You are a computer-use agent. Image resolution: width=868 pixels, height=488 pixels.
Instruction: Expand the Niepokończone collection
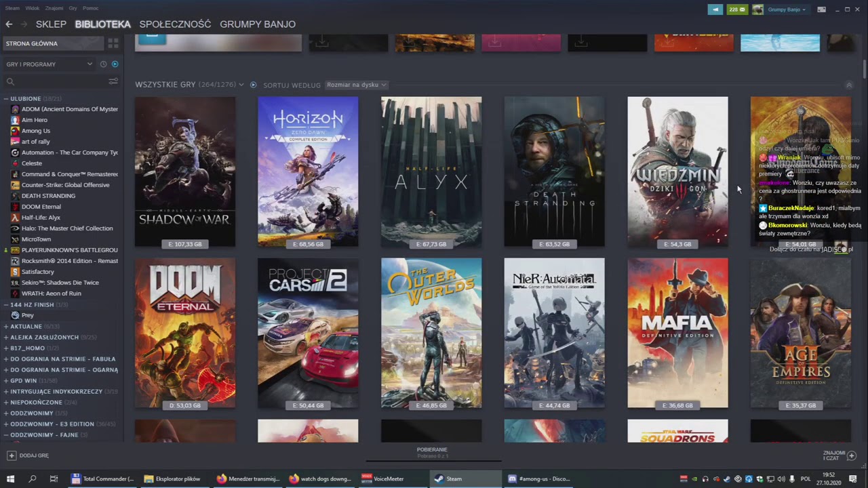pos(6,402)
